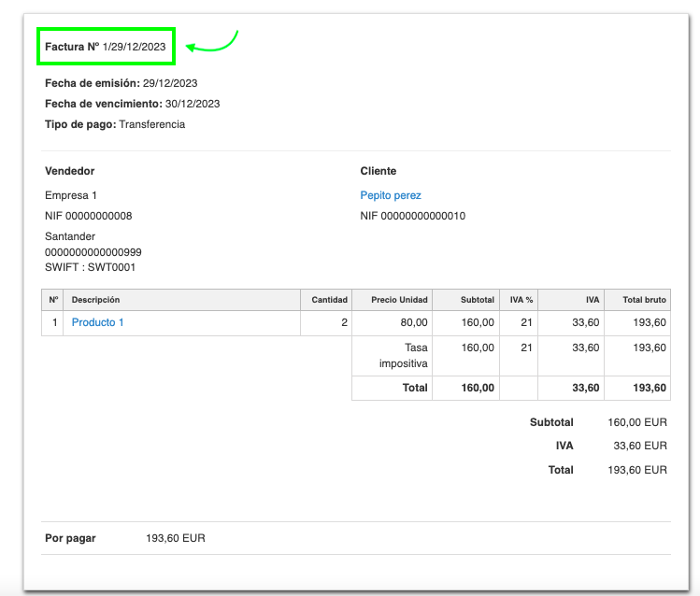Click the client NIF 00000000000010 text
Viewport: 700px width, 596px height.
coord(412,216)
